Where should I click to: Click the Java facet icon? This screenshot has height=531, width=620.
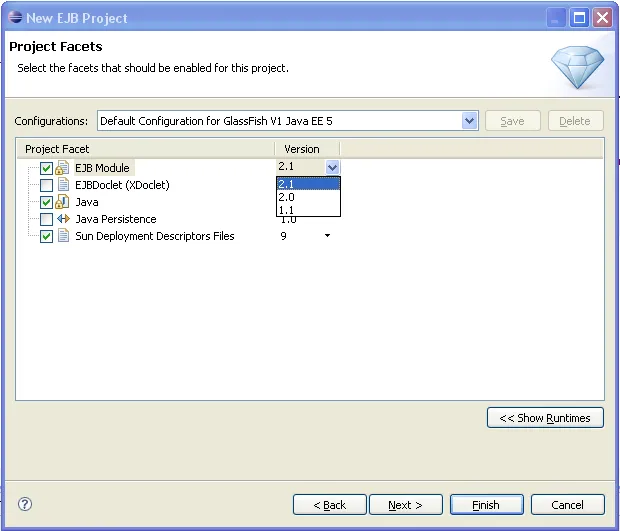pyautogui.click(x=62, y=202)
